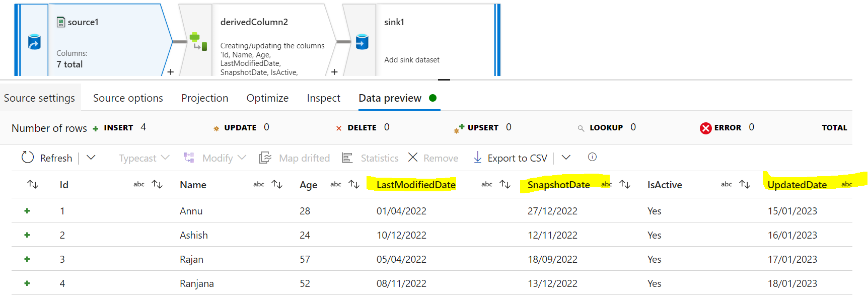Image resolution: width=868 pixels, height=300 pixels.
Task: Click Export to CSV
Action: [x=511, y=158]
